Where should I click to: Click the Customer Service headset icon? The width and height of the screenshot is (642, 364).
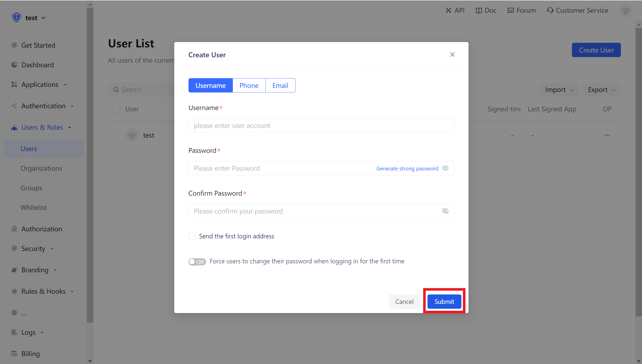(550, 10)
